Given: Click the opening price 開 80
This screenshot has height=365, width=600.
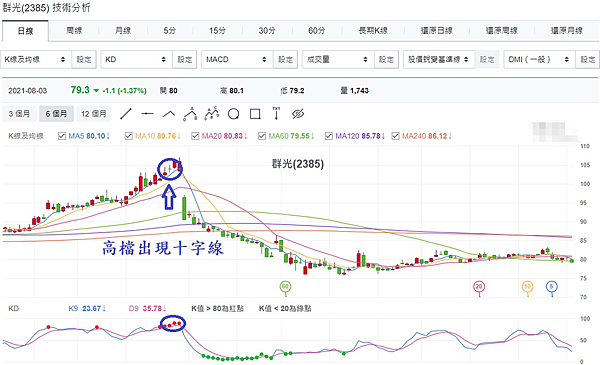Looking at the screenshot, I should point(169,91).
